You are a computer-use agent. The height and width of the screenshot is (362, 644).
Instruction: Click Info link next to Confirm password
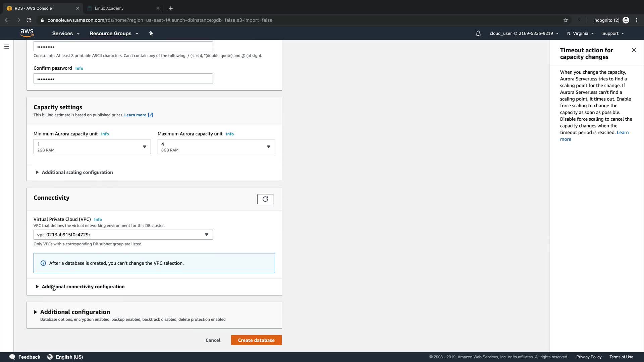pos(79,68)
